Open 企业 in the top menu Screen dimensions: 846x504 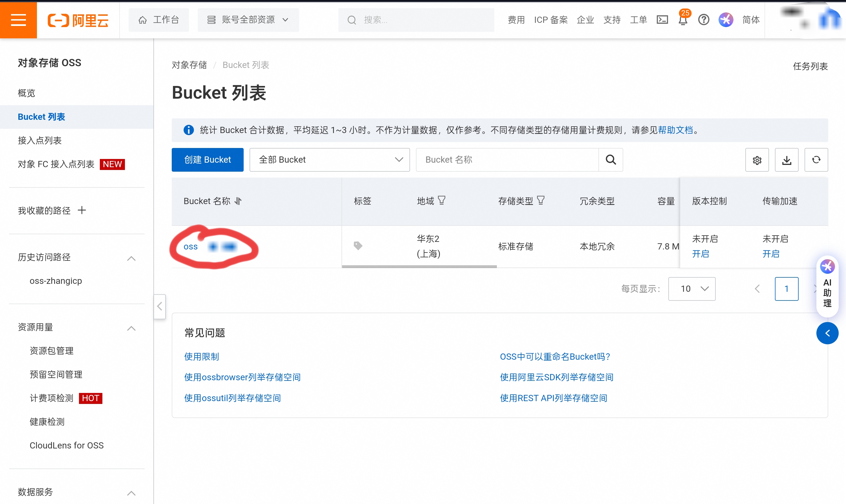pos(585,20)
